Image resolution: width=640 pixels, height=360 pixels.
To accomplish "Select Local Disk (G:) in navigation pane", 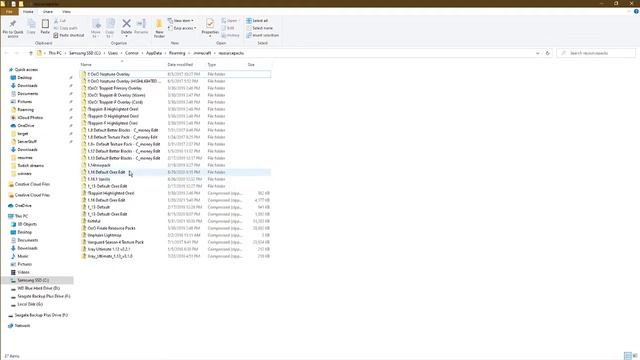I will (x=30, y=304).
